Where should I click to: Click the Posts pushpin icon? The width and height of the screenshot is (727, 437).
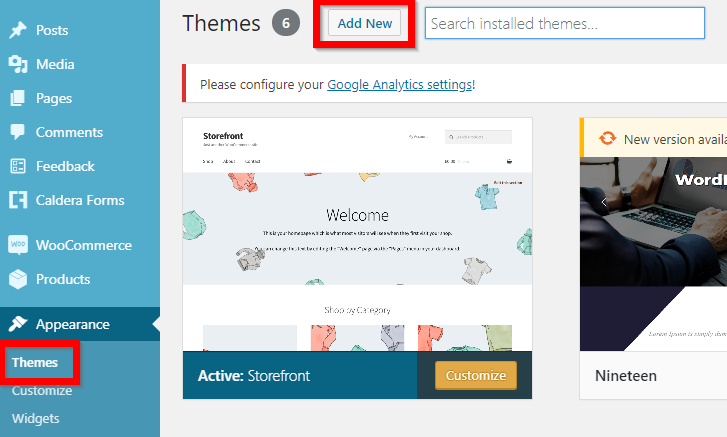tap(18, 30)
